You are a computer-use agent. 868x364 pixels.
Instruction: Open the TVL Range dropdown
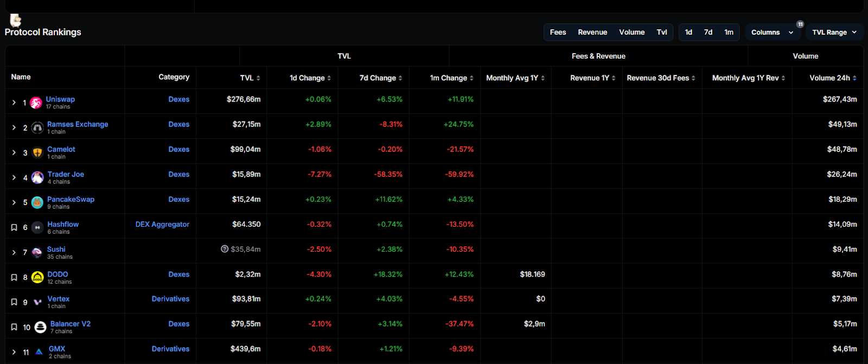pyautogui.click(x=834, y=33)
